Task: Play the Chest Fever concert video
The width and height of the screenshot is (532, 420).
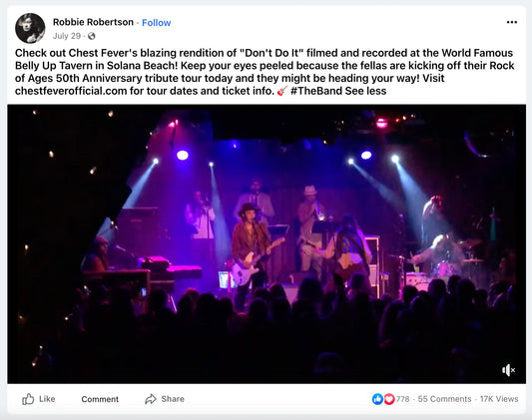Action: click(x=266, y=244)
